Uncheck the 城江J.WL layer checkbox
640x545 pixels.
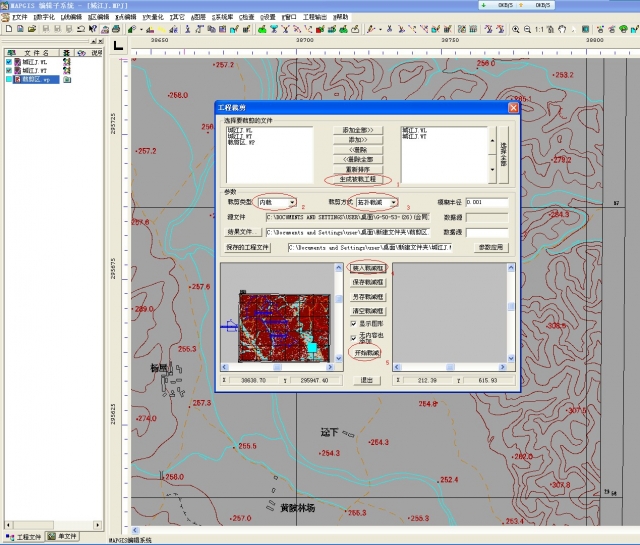pyautogui.click(x=10, y=61)
